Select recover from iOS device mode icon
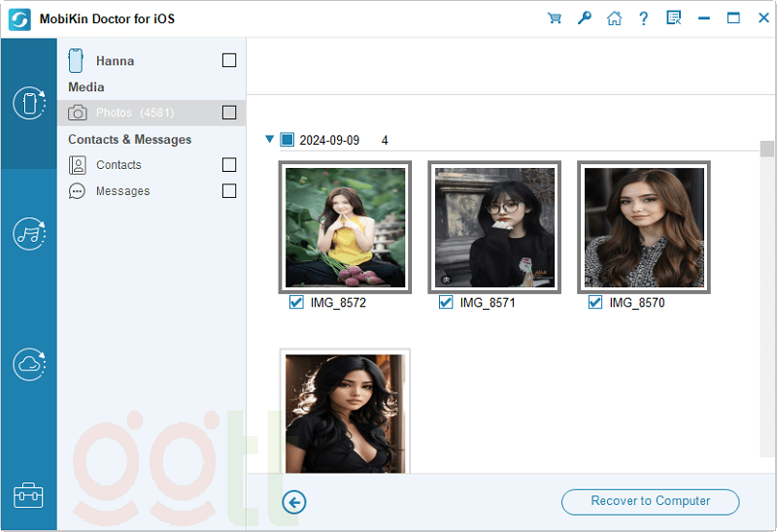 click(29, 103)
